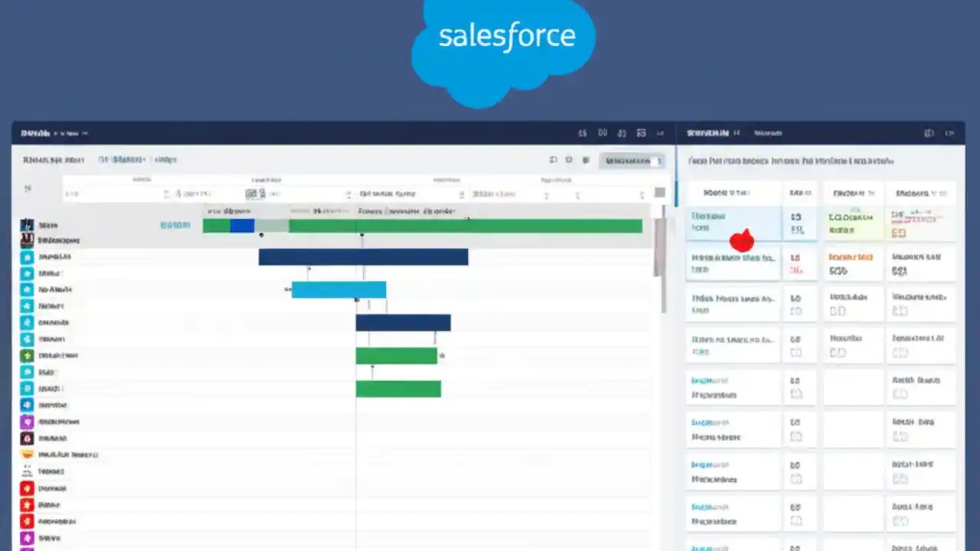Image resolution: width=980 pixels, height=551 pixels.
Task: Open the app name menu in the left title bar
Action: (x=36, y=132)
